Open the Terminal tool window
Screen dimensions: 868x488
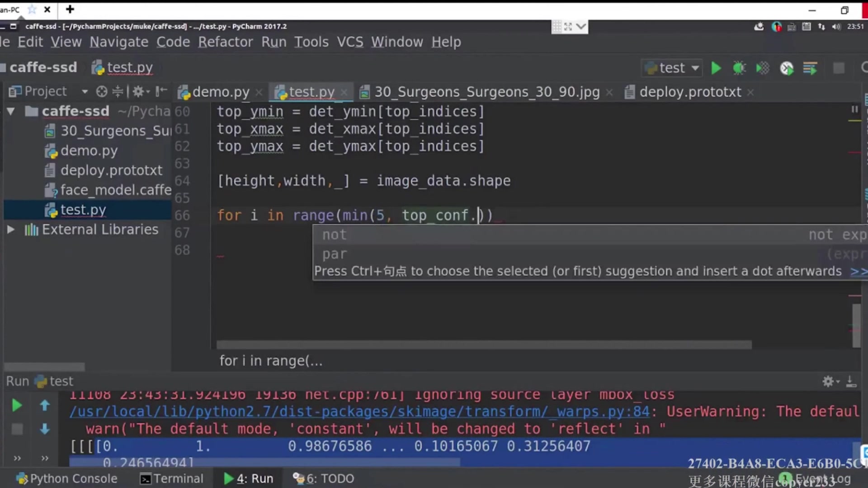click(x=171, y=479)
